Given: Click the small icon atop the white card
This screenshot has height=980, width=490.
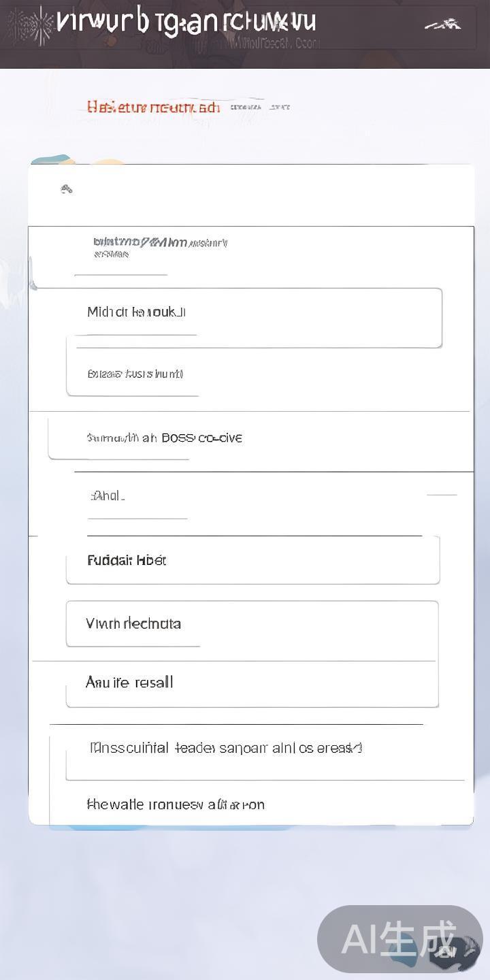Looking at the screenshot, I should (66, 189).
